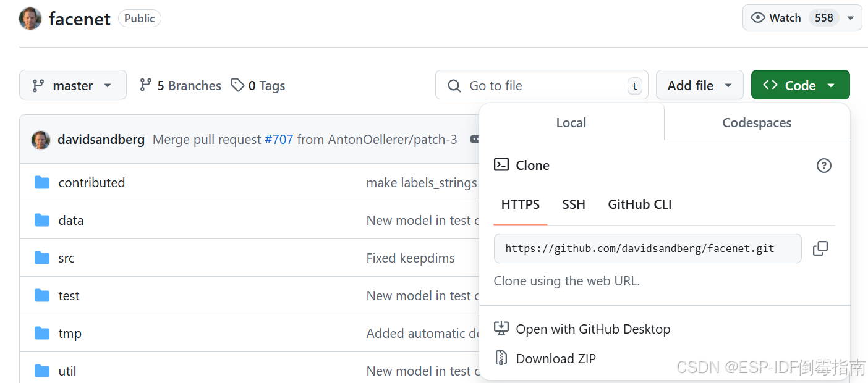
Task: Open davidsandberg commit author link
Action: (x=101, y=140)
